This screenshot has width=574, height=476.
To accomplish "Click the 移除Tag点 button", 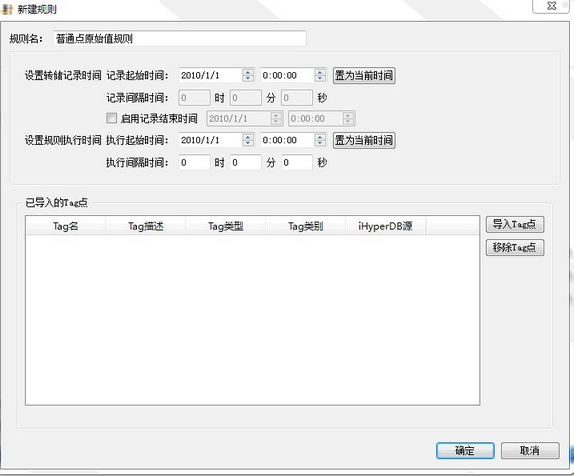I will click(x=515, y=248).
